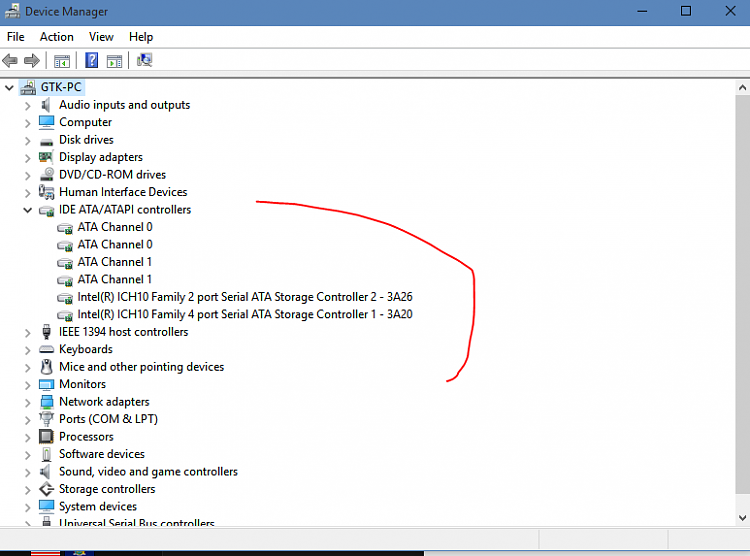The image size is (750, 556).
Task: Click the scrollbar up arrow
Action: tap(742, 88)
